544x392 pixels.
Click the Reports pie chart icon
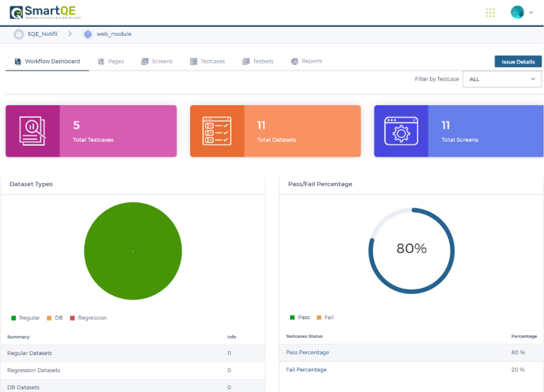[295, 61]
